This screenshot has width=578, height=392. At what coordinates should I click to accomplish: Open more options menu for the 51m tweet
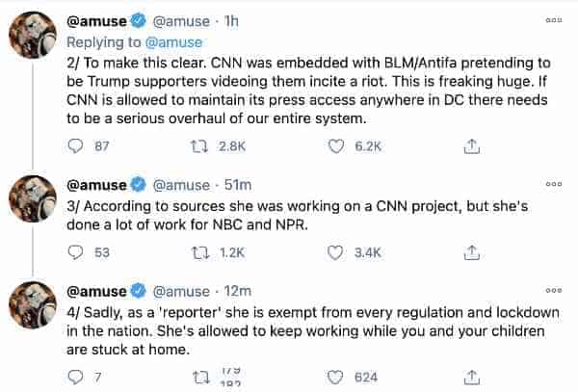point(554,183)
